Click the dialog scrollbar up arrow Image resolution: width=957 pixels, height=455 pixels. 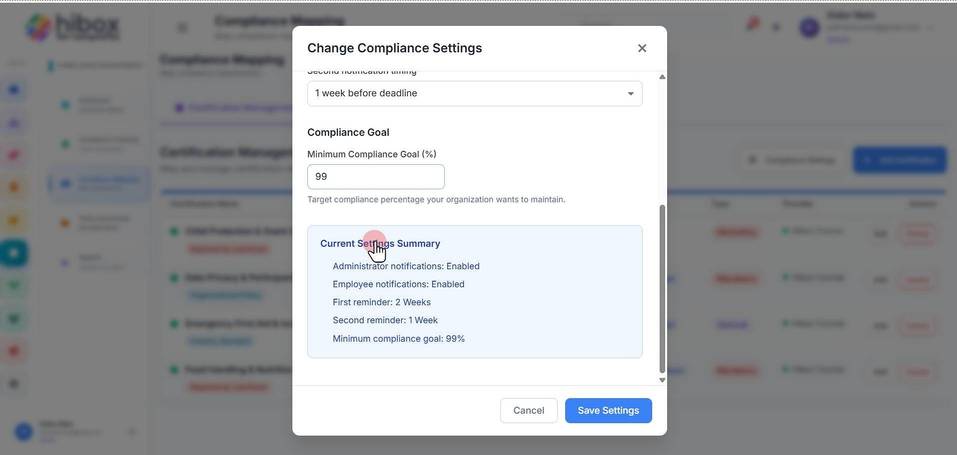click(x=662, y=77)
